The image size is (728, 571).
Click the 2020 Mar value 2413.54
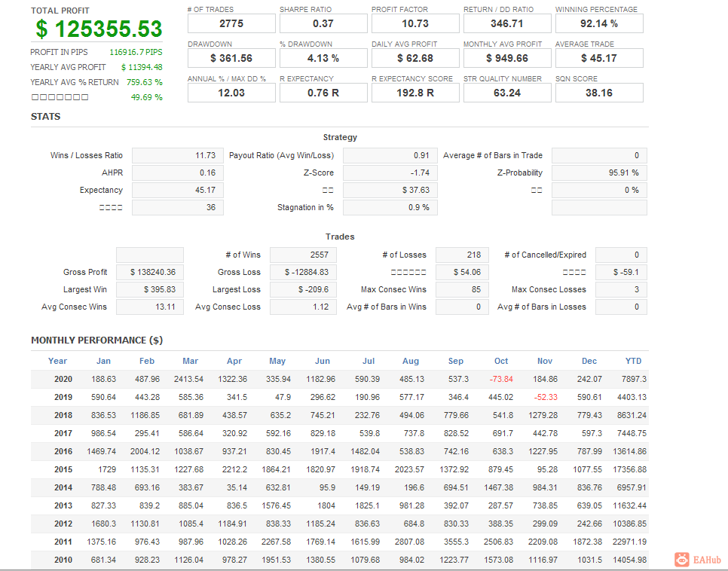(188, 379)
